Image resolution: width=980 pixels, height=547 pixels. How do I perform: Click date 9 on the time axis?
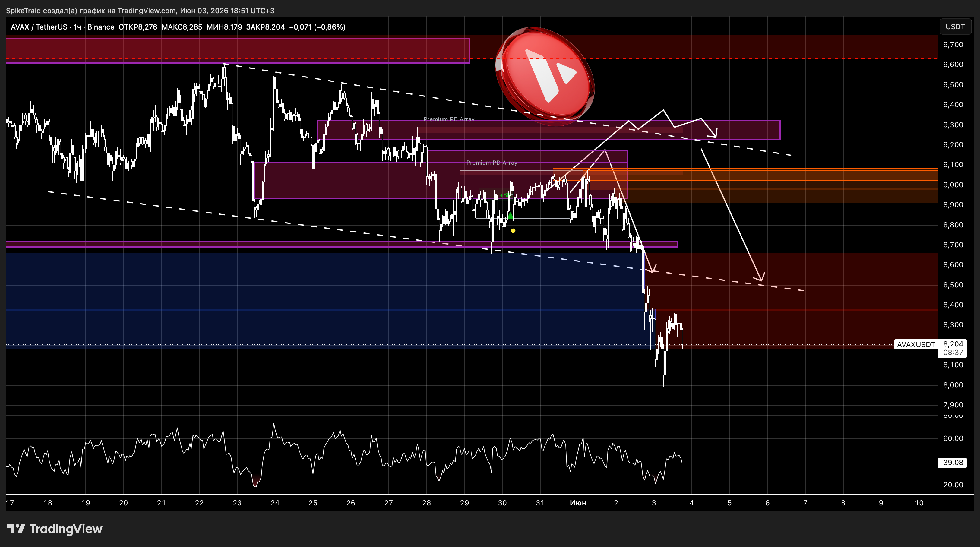tap(881, 503)
